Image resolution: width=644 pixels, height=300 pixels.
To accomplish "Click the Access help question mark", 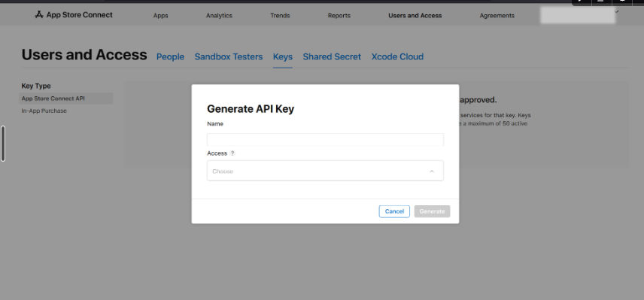I will click(232, 153).
